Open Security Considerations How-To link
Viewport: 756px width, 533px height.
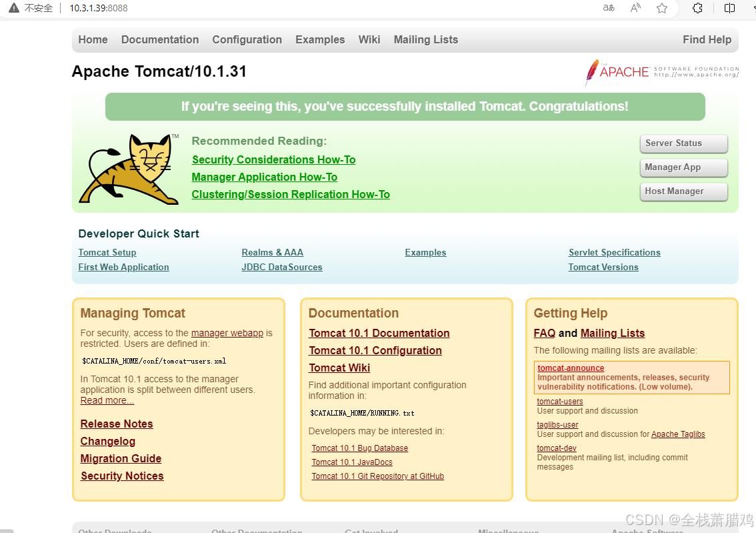pyautogui.click(x=273, y=159)
